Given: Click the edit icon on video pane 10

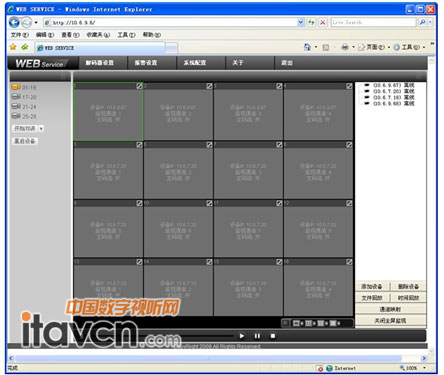Looking at the screenshot, I should pyautogui.click(x=209, y=203).
